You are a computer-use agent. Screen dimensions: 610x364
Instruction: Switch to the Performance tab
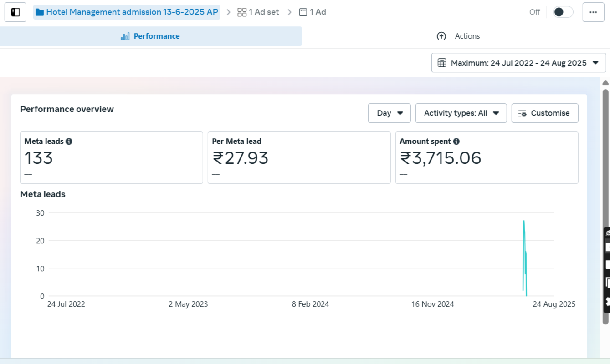[151, 36]
